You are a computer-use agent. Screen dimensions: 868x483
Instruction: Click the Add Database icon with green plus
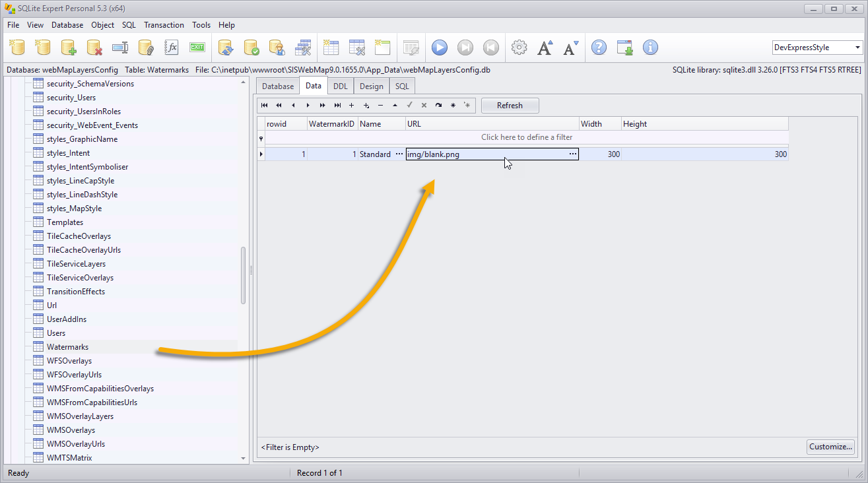(69, 48)
